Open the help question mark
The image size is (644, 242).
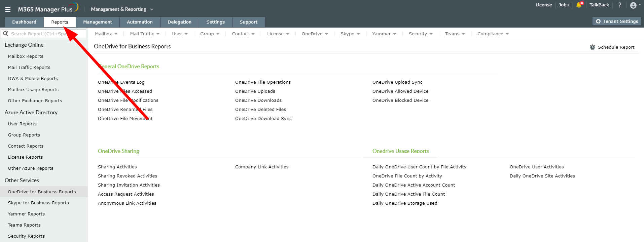pos(620,5)
